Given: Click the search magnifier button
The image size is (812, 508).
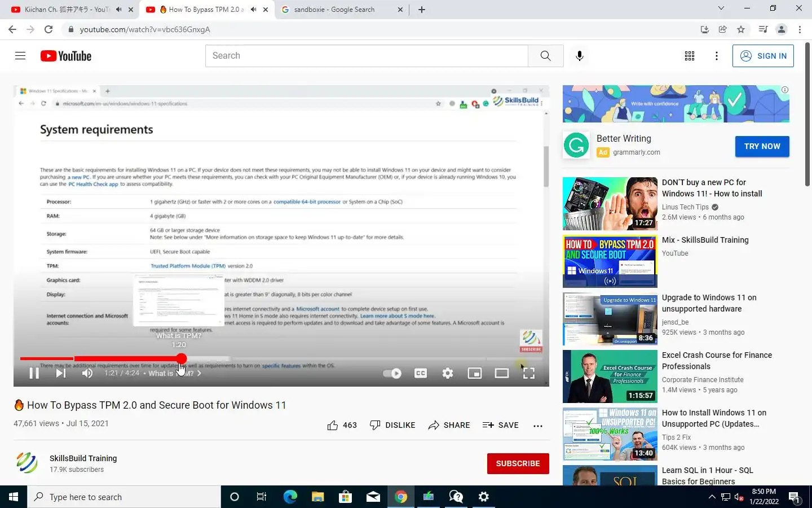Looking at the screenshot, I should point(545,56).
